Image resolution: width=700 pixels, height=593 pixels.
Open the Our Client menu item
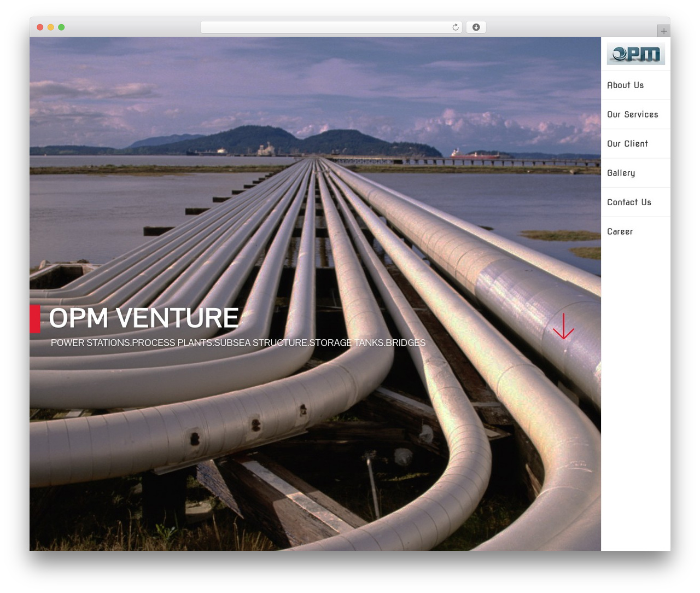pos(627,144)
